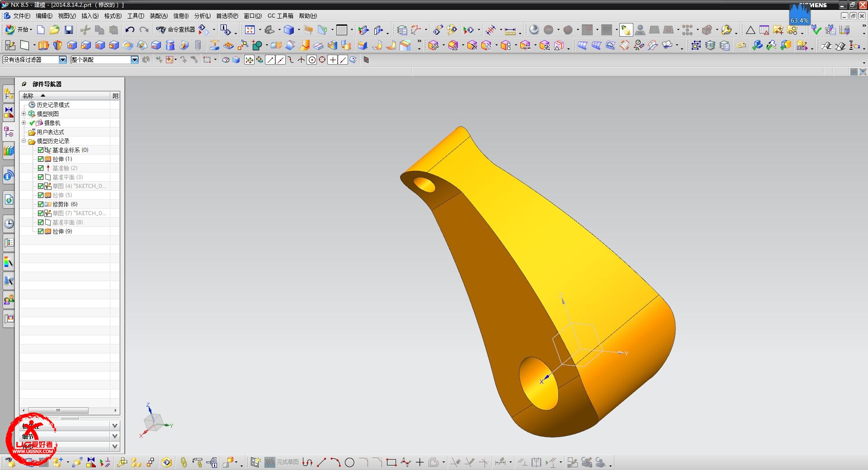Expand the 摄像机 tree node
Screen dimensions: 868x470
(x=24, y=123)
